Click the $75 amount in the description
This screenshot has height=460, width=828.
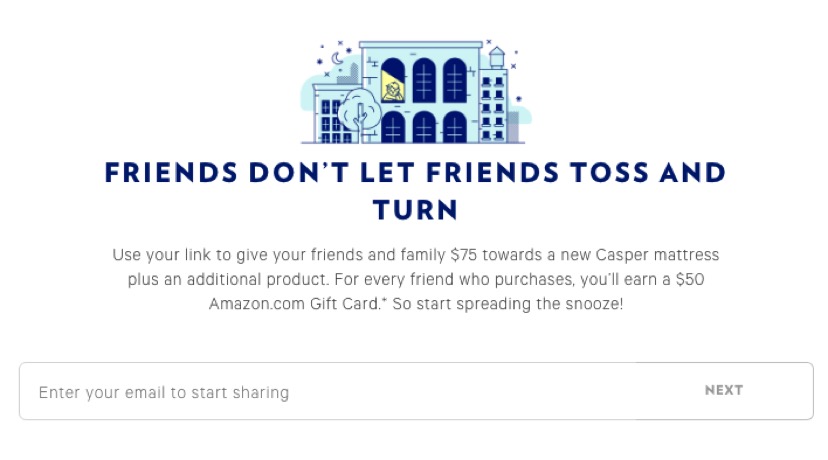click(x=463, y=255)
